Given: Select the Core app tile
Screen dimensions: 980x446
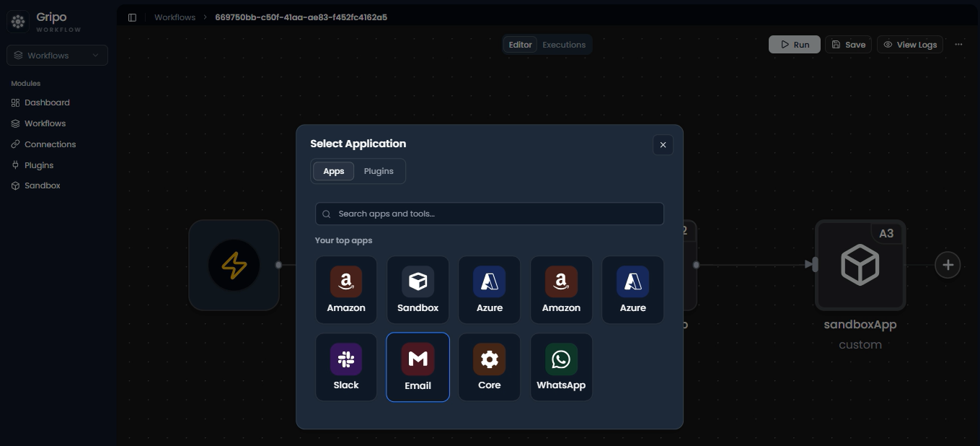Looking at the screenshot, I should (x=490, y=367).
